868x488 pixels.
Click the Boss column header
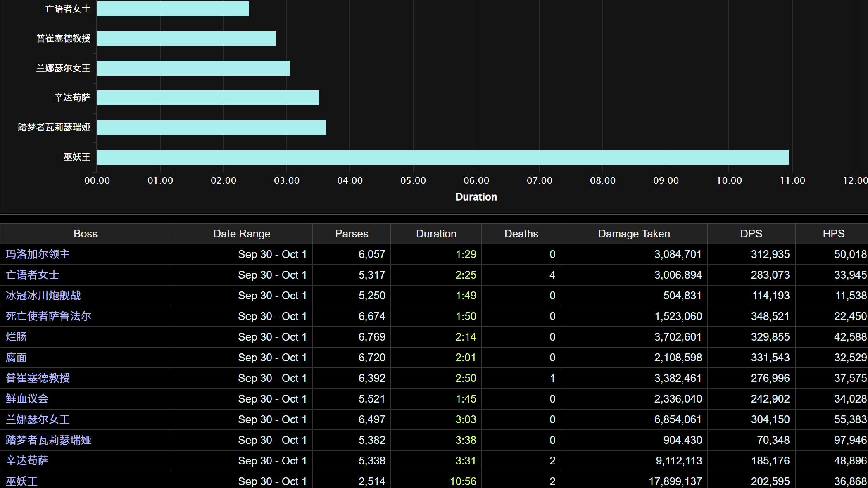[85, 234]
